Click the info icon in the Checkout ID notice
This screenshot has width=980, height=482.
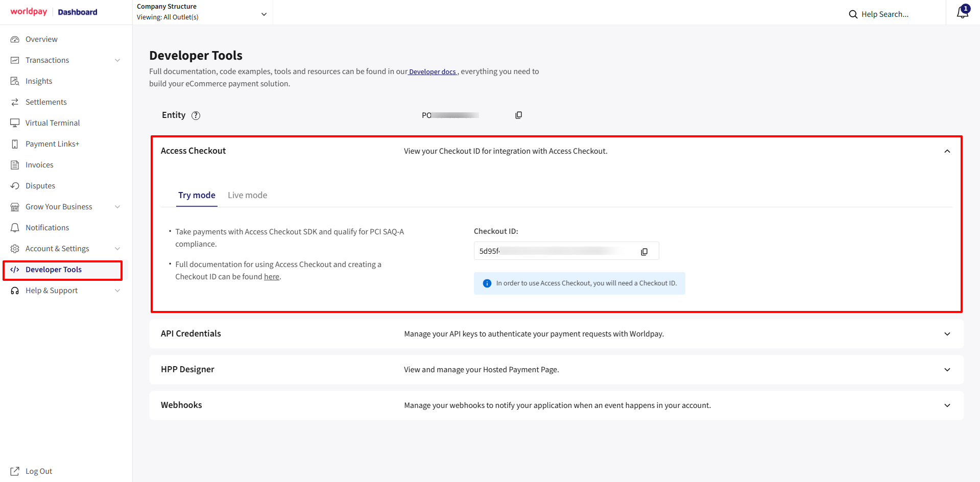click(487, 283)
